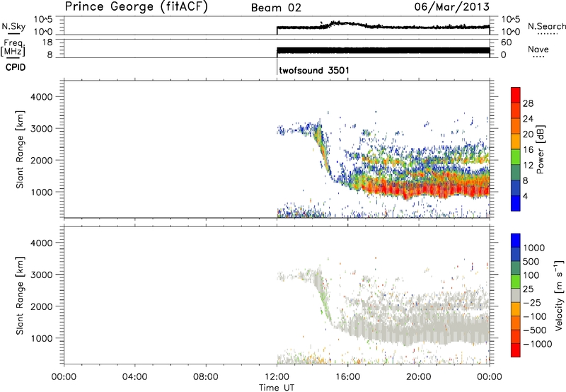Select the twofsound 3501 program label
This screenshot has height=392, width=566.
314,70
